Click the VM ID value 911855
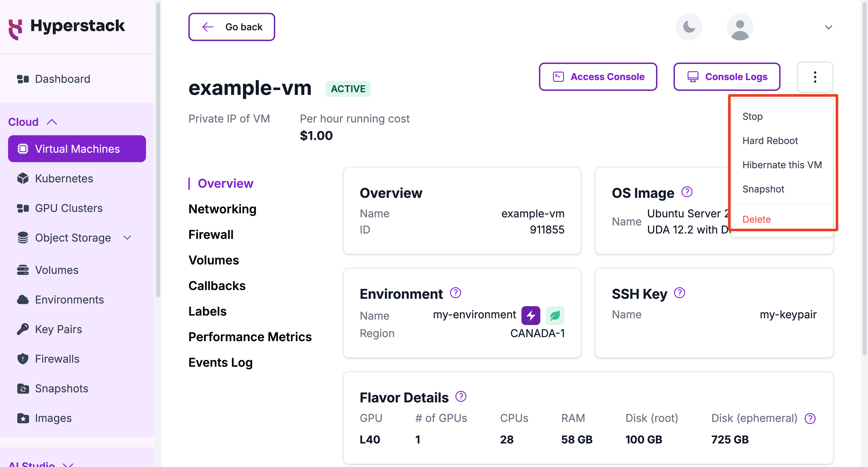Viewport: 868px width, 467px height. tap(547, 230)
